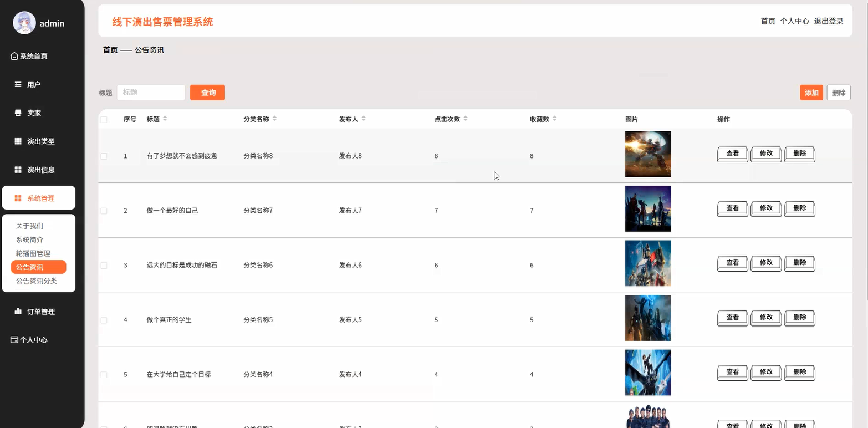Focus the 标题 search input field
868x428 pixels.
[x=151, y=93]
